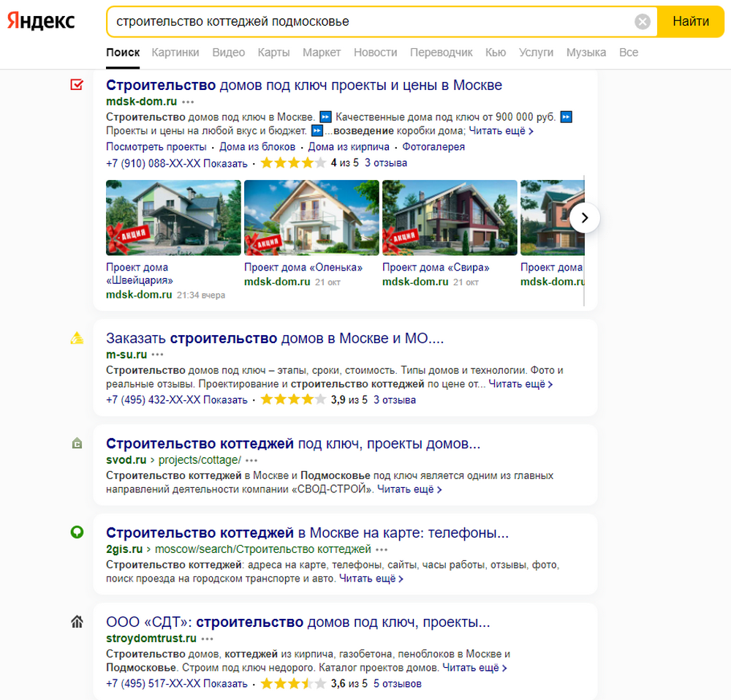Viewport: 731px width, 700px height.
Task: Click the Дома из блоков sitelink
Action: pos(257,147)
